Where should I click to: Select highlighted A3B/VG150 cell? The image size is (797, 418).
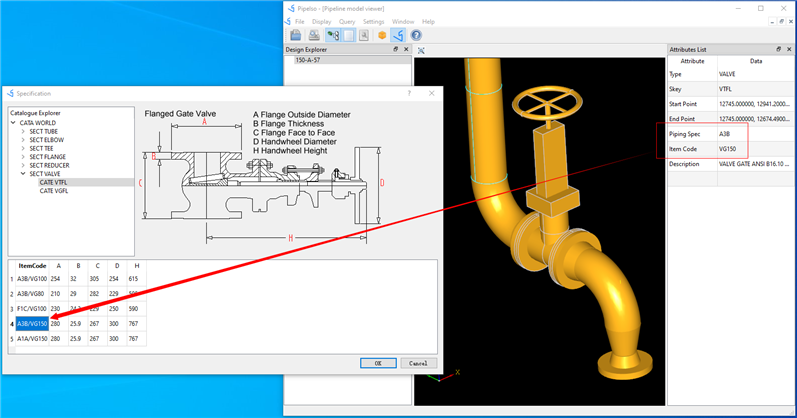click(x=32, y=323)
